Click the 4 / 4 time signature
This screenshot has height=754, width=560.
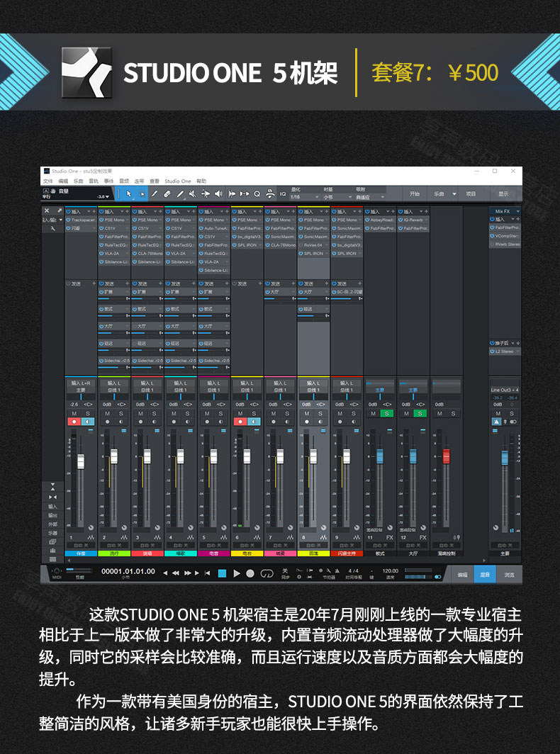pos(354,571)
